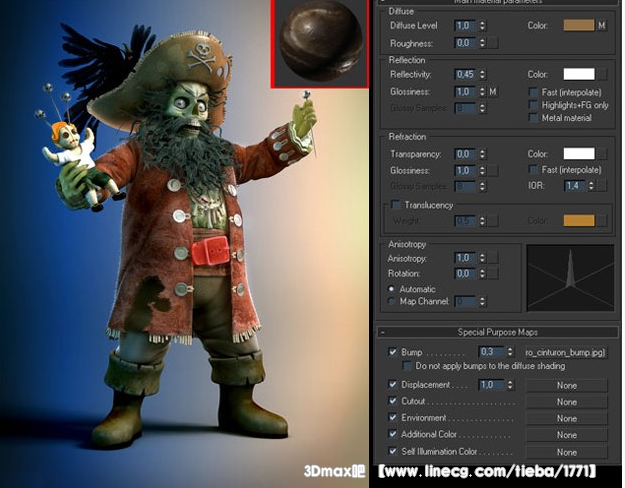Click the Bump amount 0,3 field
The height and width of the screenshot is (488, 625).
coord(491,352)
